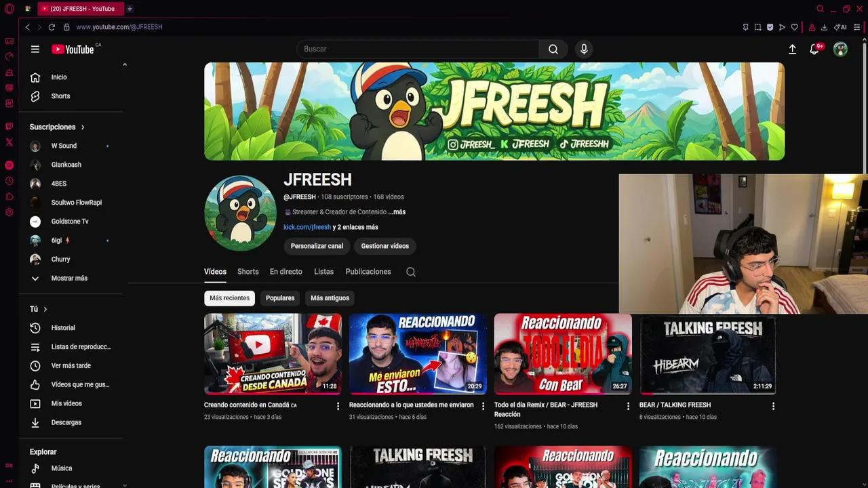The image size is (868, 488).
Task: Open X (Twitter) in Opera sidebar
Action: [9, 142]
